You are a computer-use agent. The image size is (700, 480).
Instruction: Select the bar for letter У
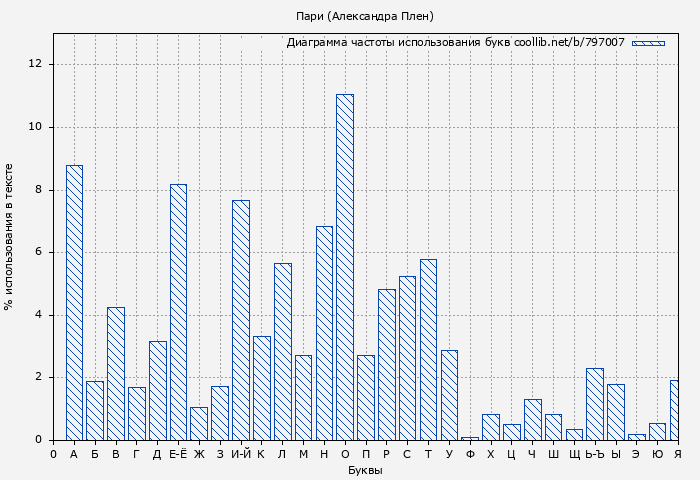(449, 395)
